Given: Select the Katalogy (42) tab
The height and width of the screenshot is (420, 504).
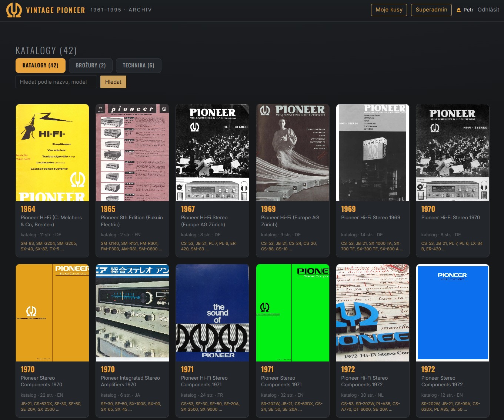Looking at the screenshot, I should coord(40,66).
